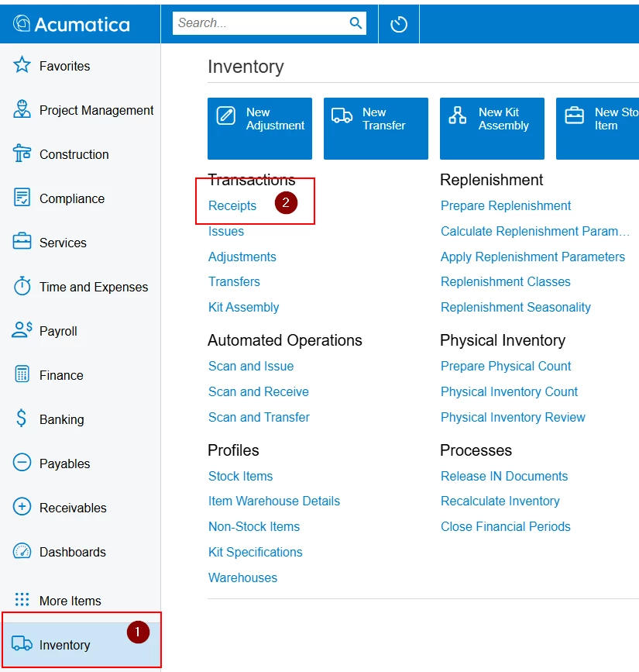Click the Compliance checklist icon
The height and width of the screenshot is (672, 639).
click(22, 197)
